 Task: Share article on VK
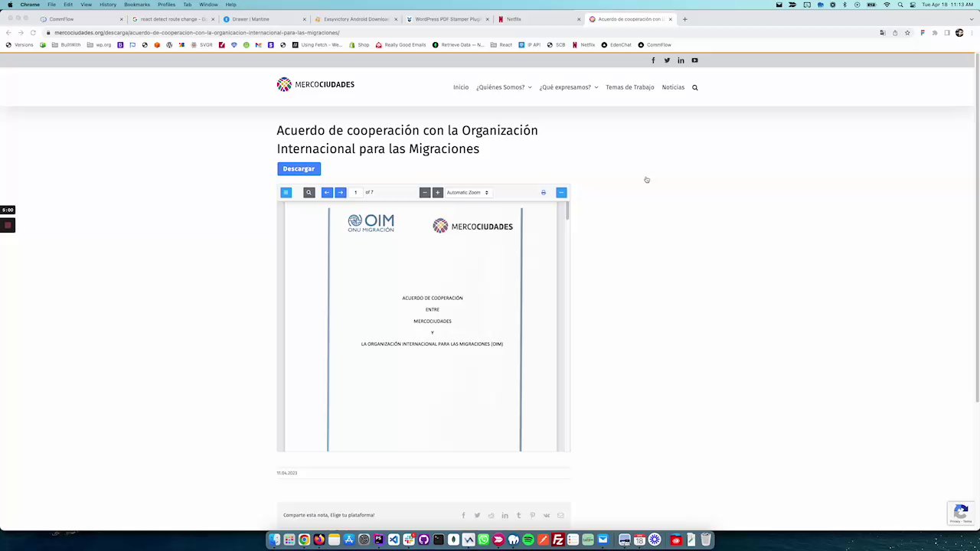coord(547,515)
